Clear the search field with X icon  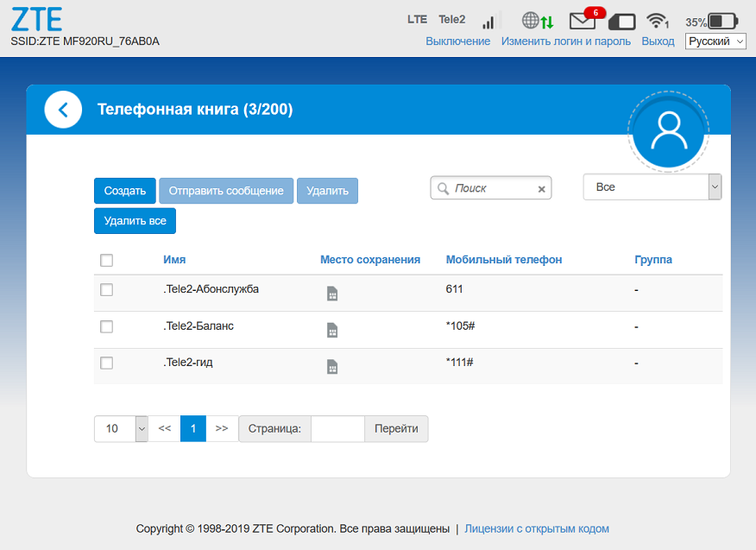click(x=542, y=188)
